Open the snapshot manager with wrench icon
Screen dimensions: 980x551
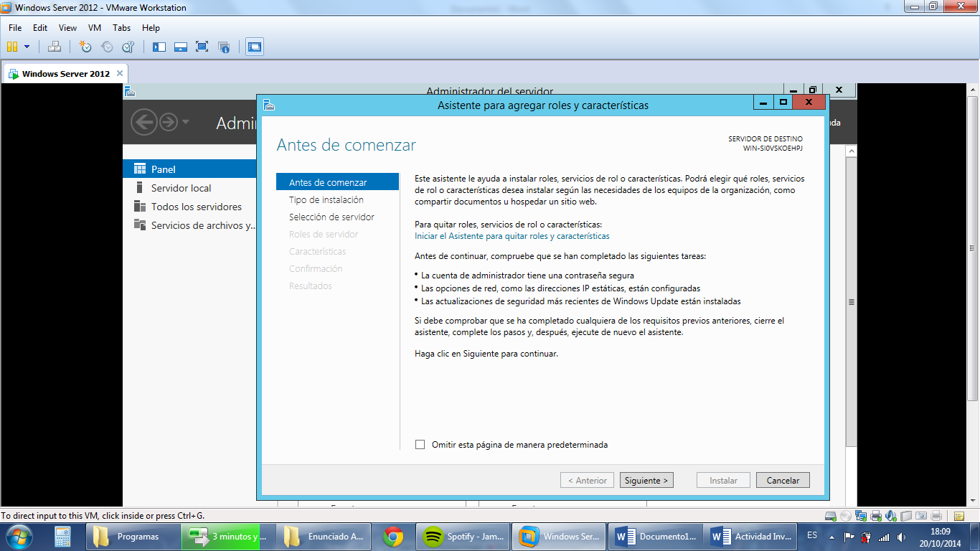point(128,47)
